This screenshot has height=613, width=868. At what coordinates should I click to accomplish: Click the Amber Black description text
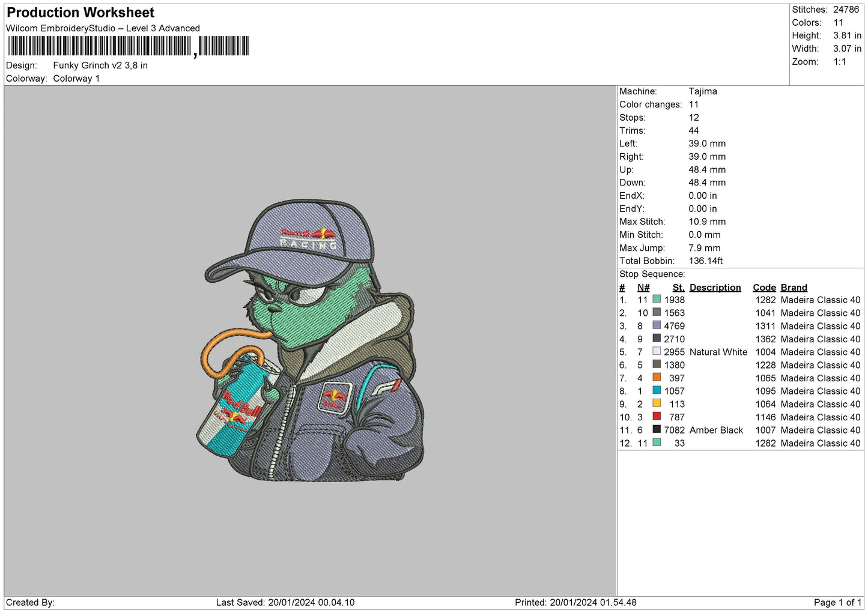(x=716, y=430)
